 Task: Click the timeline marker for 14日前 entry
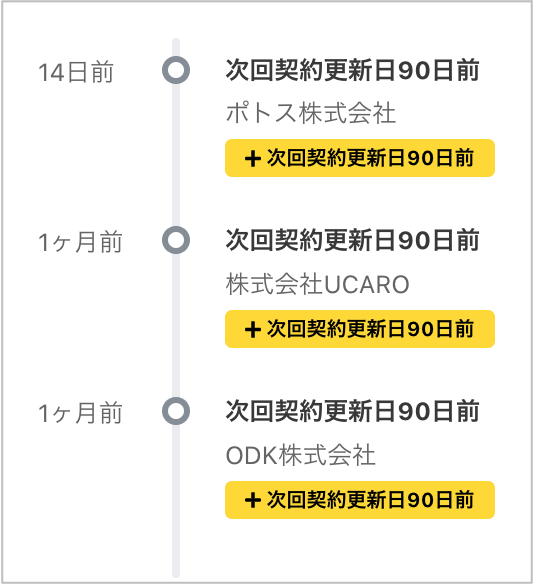[x=176, y=70]
